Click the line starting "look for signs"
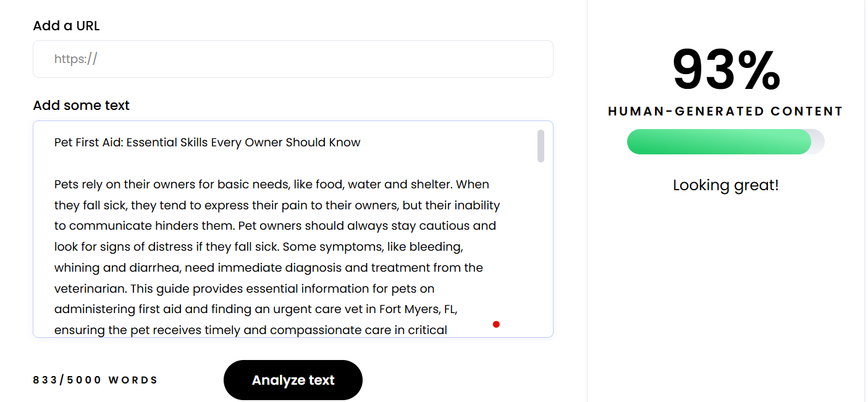 click(258, 247)
